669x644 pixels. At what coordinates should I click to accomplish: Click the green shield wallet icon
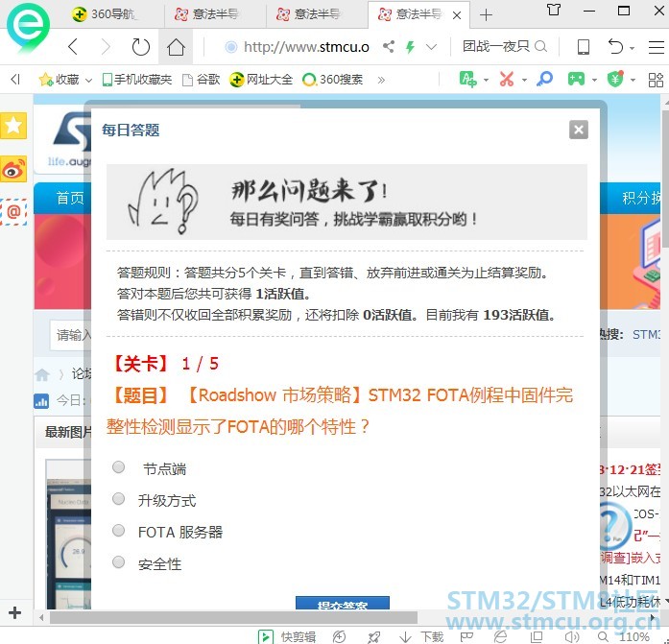pos(615,79)
